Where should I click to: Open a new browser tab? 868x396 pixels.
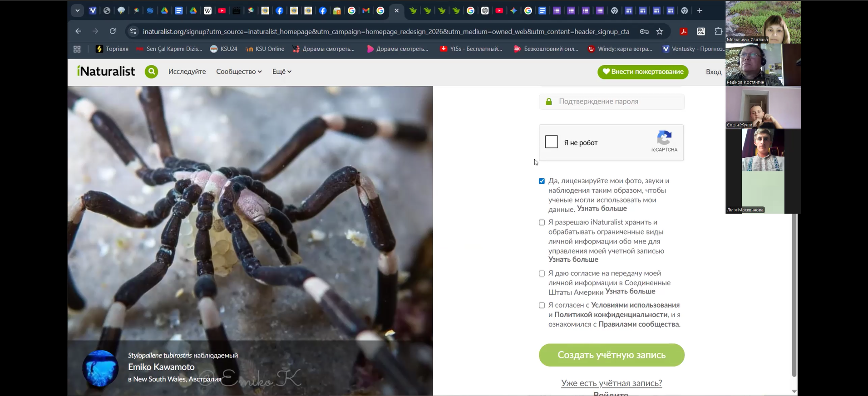pyautogui.click(x=700, y=10)
